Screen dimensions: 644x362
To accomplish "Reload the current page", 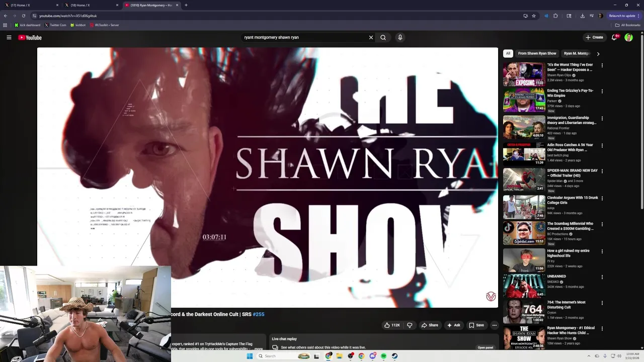I will [x=23, y=16].
